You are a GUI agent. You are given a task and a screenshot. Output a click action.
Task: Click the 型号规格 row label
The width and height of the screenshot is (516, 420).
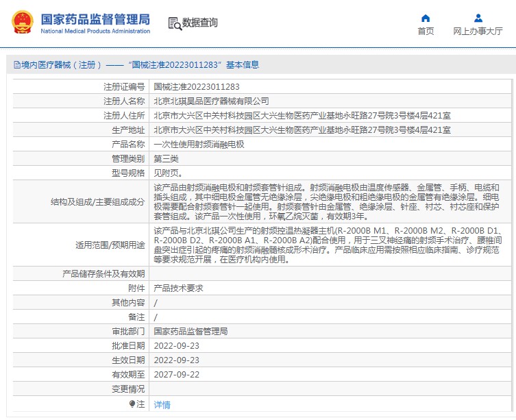(128, 173)
